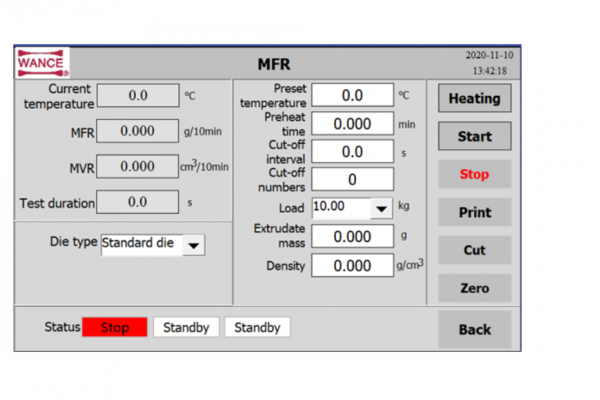Click the MFR screen title

point(274,64)
